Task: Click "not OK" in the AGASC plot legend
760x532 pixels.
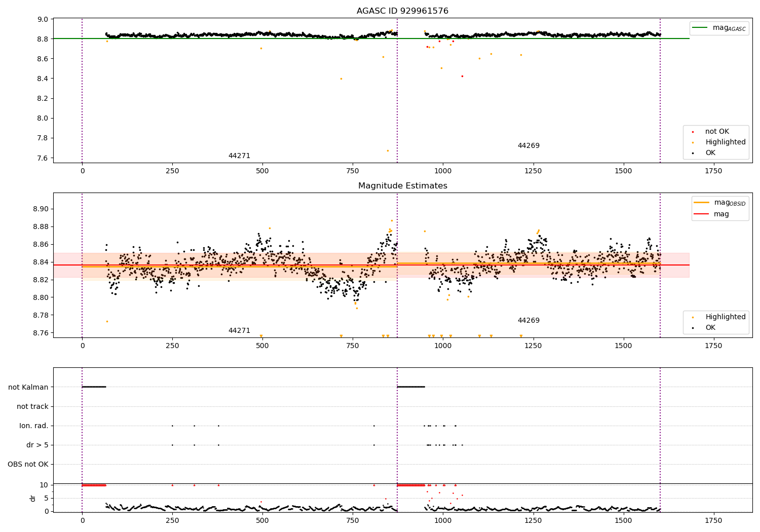Action: [x=717, y=131]
